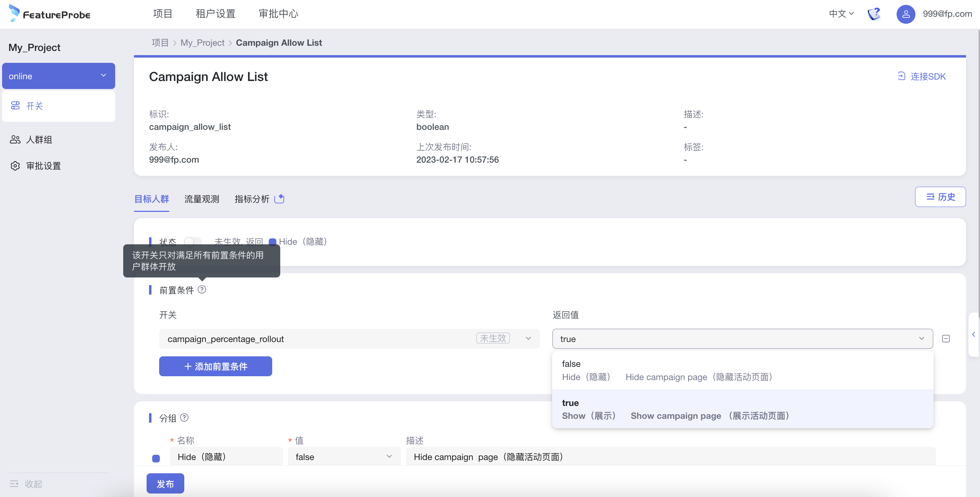Viewport: 980px width, 497px height.
Task: Expand the campaign_percentage_rollout toggle selector
Action: (x=349, y=338)
